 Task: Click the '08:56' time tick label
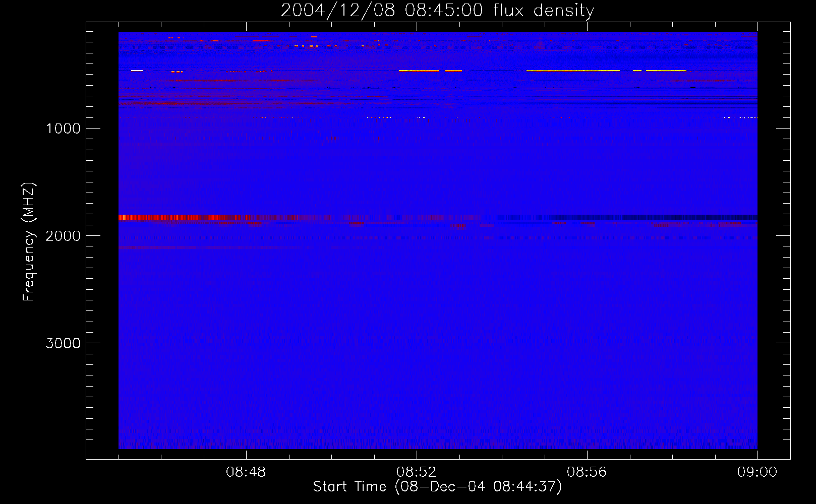[x=587, y=472]
